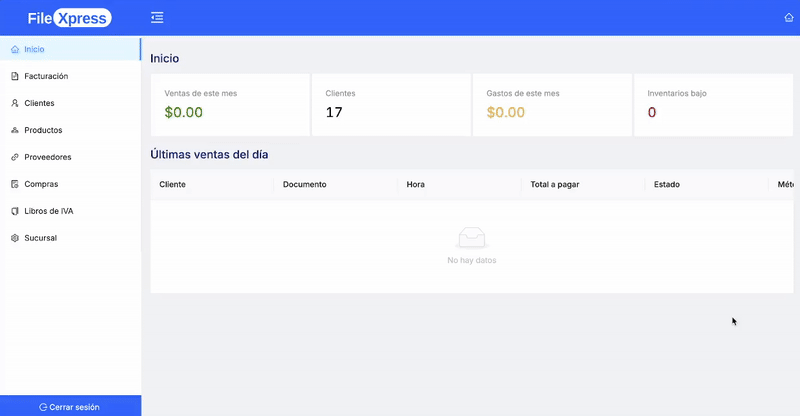Open Inicio menu item
Screen dimensions: 800x416
70,50
